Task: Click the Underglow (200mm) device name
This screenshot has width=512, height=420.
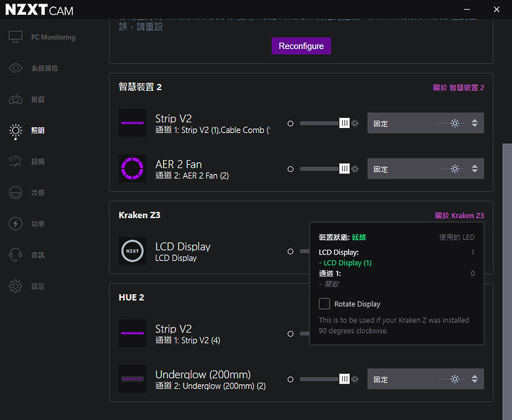Action: (203, 375)
